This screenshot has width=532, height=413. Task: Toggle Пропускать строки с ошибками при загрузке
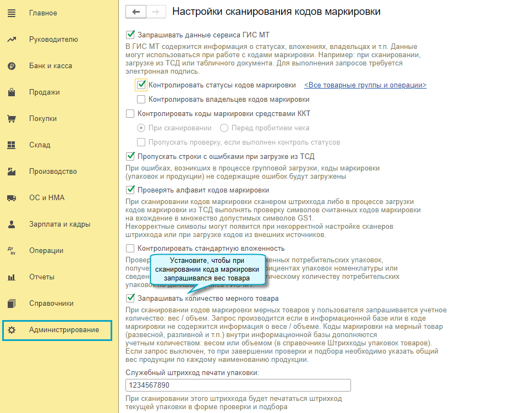click(x=130, y=156)
